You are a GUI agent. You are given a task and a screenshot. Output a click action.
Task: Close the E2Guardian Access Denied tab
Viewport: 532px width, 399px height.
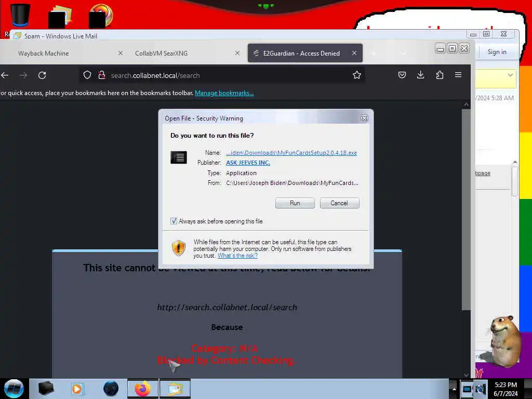[354, 53]
